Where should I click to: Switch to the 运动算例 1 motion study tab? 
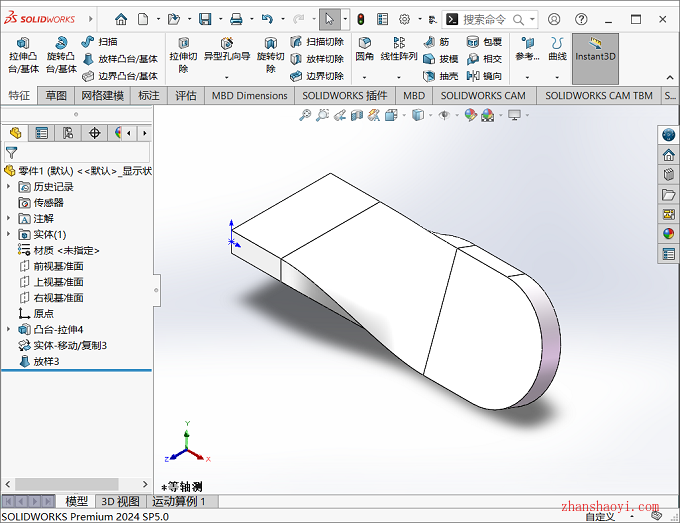coord(179,501)
